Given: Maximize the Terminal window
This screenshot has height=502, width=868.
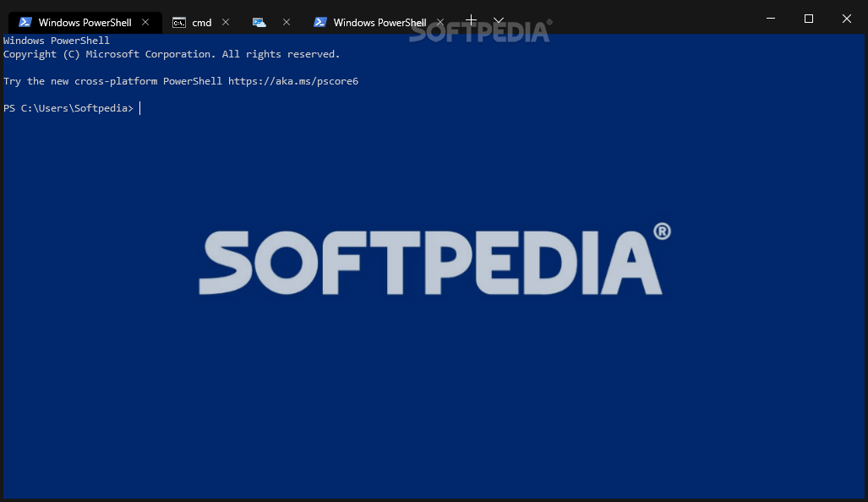Looking at the screenshot, I should click(809, 19).
